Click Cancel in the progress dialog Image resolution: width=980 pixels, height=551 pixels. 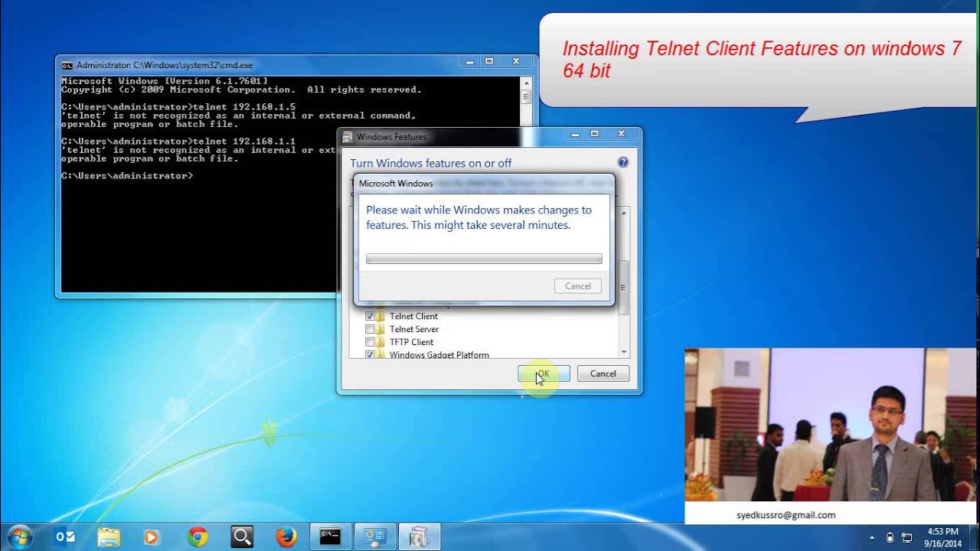pyautogui.click(x=578, y=286)
